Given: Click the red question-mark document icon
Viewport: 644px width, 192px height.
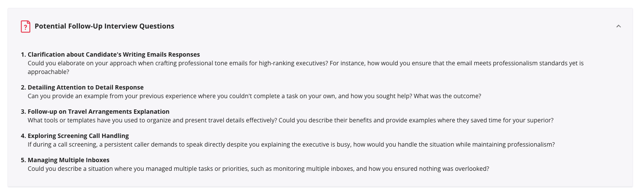Looking at the screenshot, I should coord(26,26).
